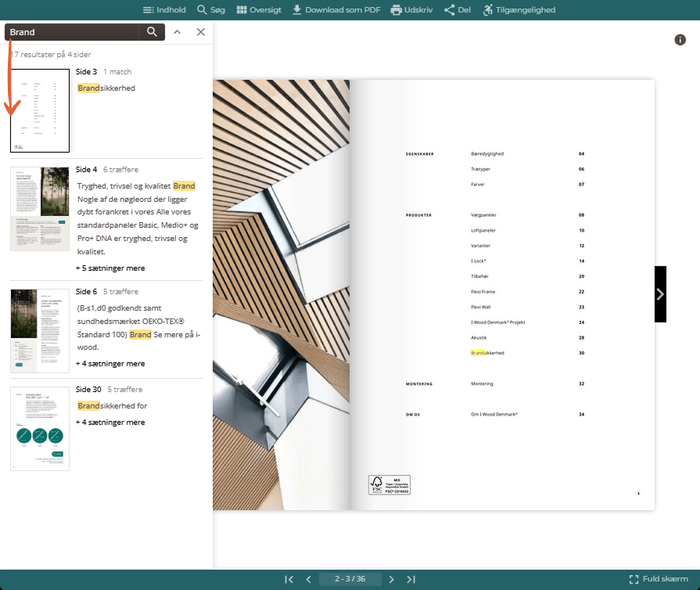The height and width of the screenshot is (590, 700).
Task: Expand +4 sætninger mere under Side 6
Action: tap(110, 364)
